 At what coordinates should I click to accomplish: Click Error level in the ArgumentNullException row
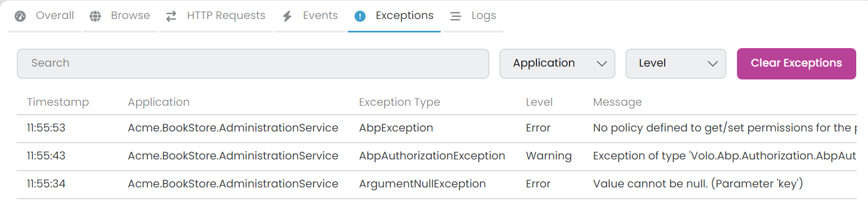538,184
